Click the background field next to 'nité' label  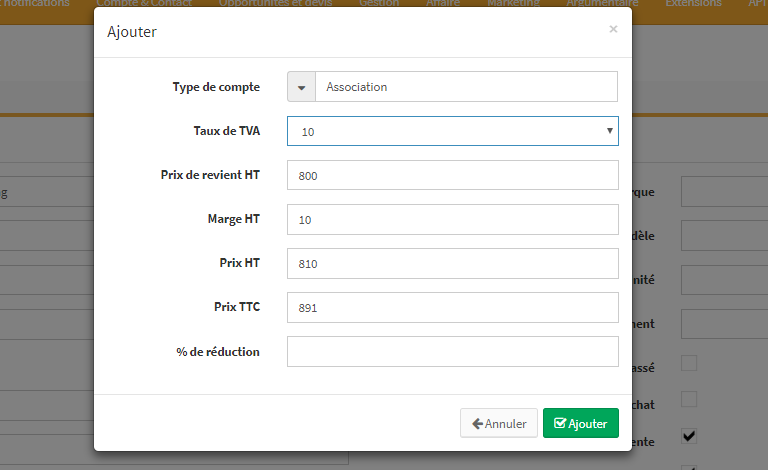pyautogui.click(x=724, y=280)
